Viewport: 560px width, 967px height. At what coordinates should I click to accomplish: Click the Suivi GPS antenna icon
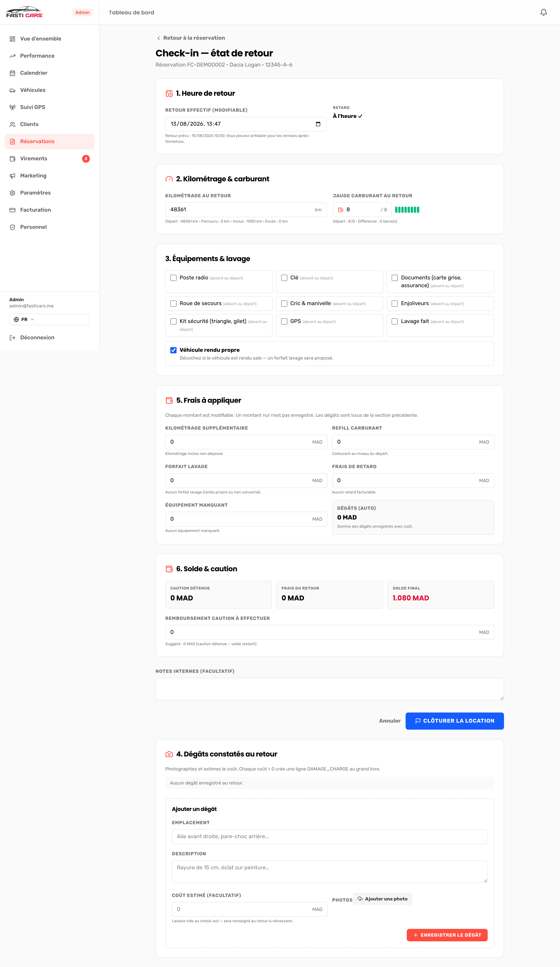click(12, 107)
